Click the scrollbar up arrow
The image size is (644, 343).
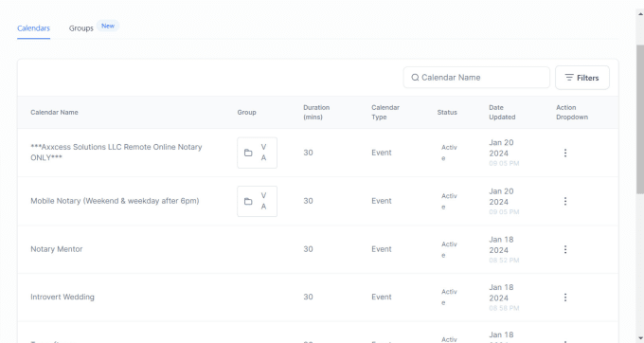640,13
